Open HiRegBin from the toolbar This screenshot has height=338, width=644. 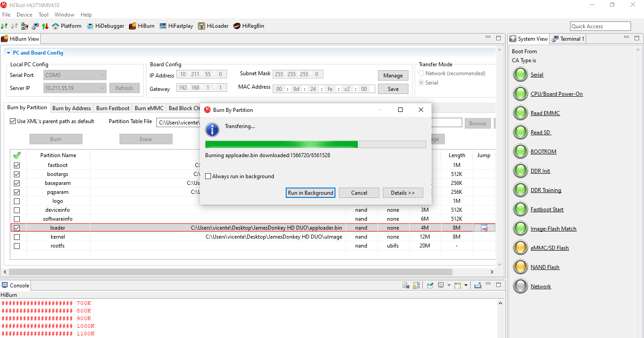pyautogui.click(x=249, y=26)
